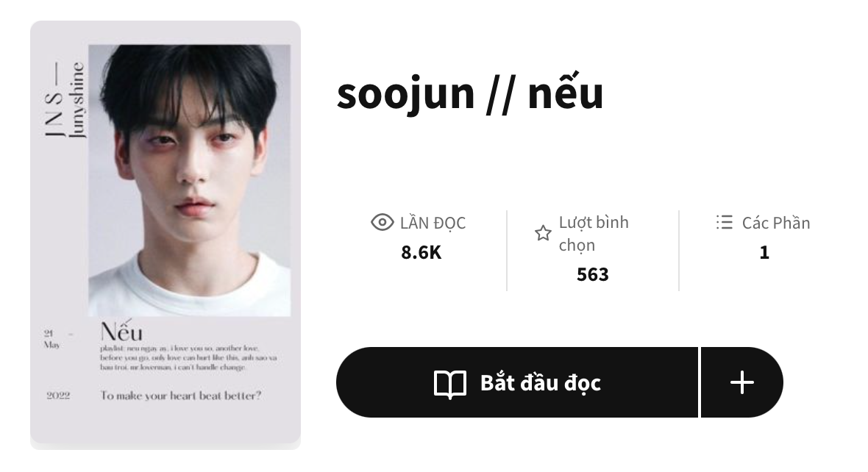Click the 563 vote count
Image resolution: width=868 pixels, height=472 pixels.
(x=592, y=274)
